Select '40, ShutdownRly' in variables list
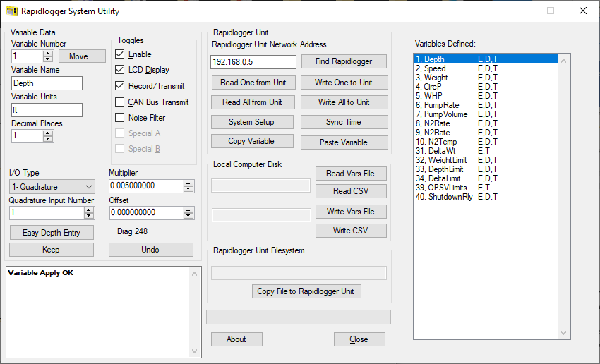Image resolution: width=600 pixels, height=364 pixels. pos(486,197)
